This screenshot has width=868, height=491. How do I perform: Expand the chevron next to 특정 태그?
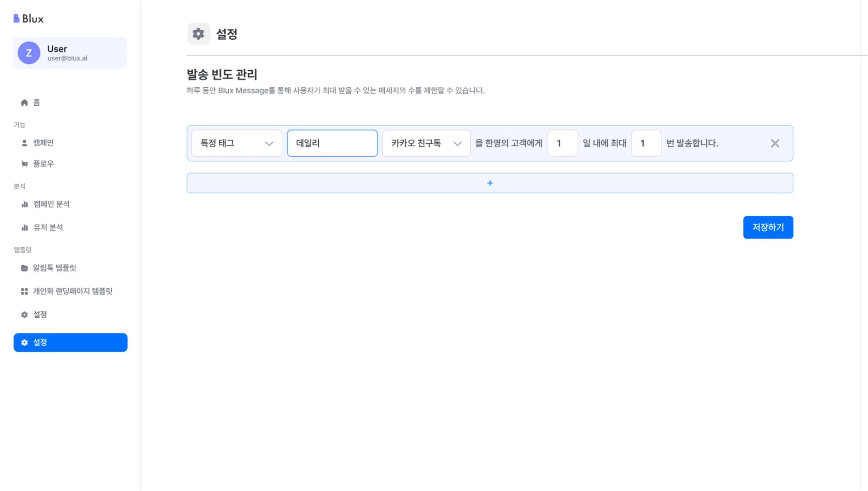click(269, 143)
